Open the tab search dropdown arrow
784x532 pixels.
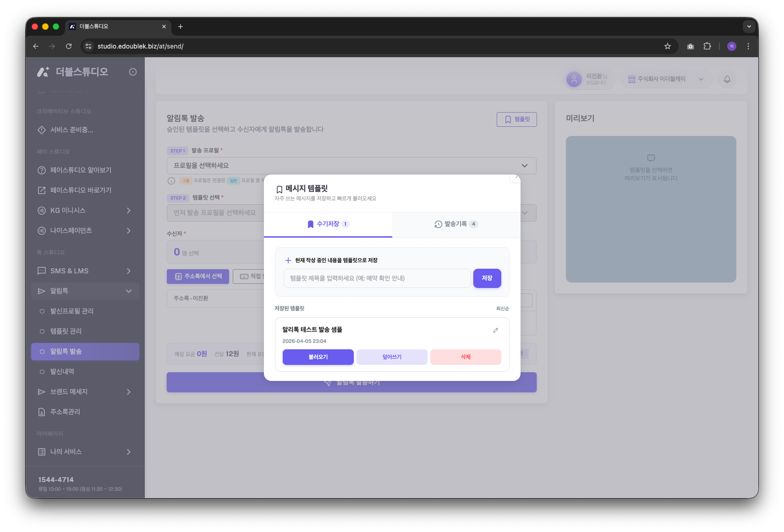(749, 27)
